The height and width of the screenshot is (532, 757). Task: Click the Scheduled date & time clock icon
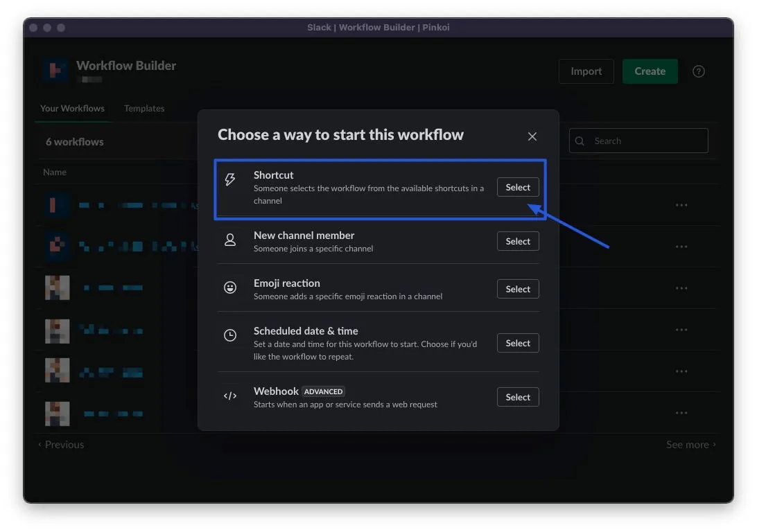click(x=230, y=335)
